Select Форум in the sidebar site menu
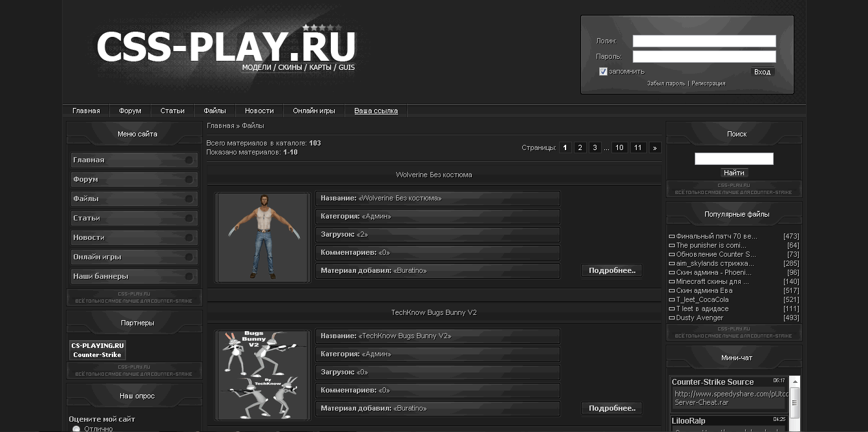 (x=134, y=179)
